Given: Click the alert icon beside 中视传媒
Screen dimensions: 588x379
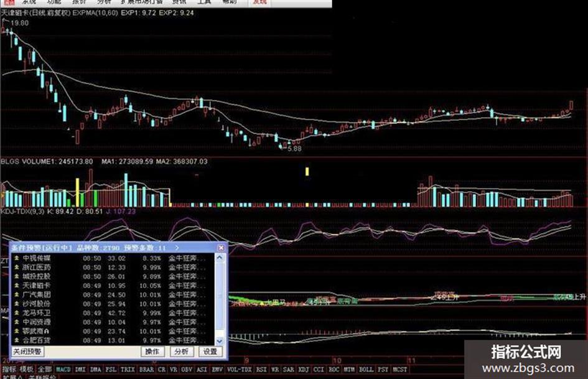Looking at the screenshot, I should [17, 258].
